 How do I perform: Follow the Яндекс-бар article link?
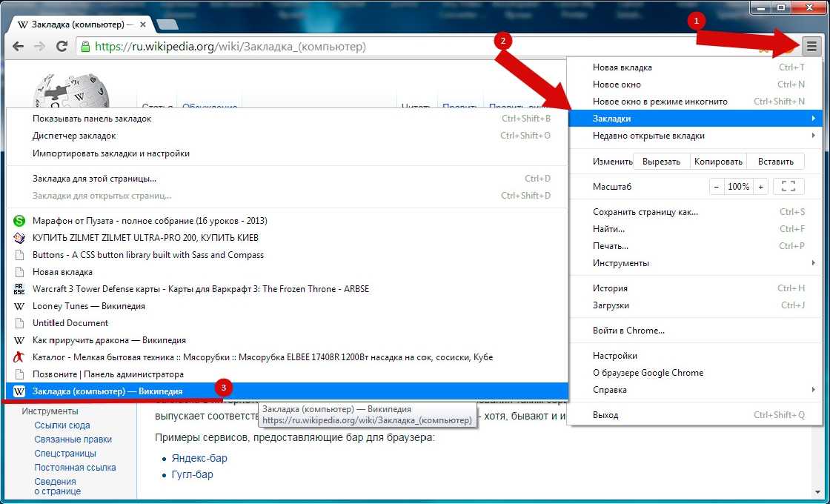199,458
